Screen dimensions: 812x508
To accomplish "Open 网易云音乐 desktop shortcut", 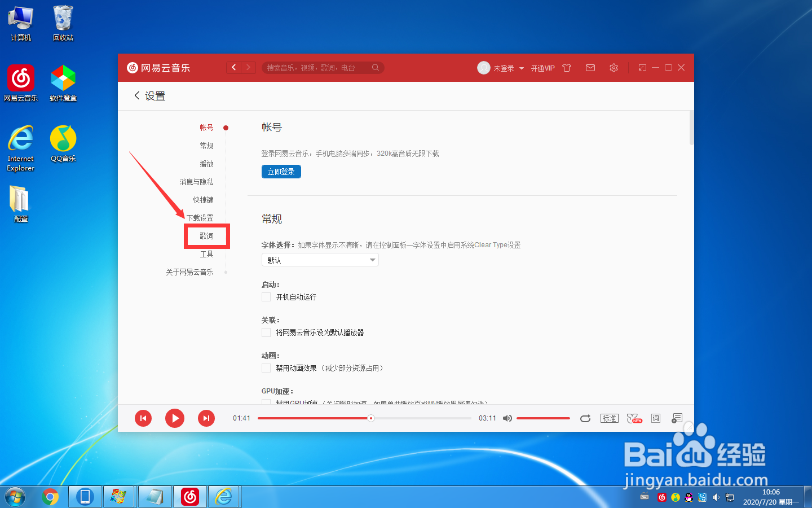I will (21, 83).
